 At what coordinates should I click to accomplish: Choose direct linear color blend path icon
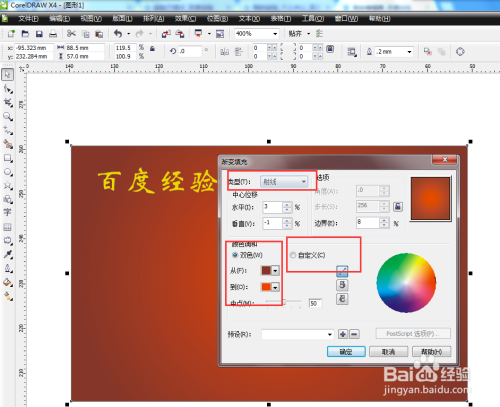342,271
